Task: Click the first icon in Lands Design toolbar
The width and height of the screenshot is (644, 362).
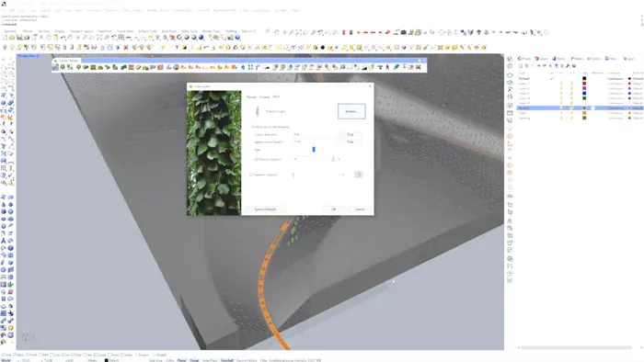Action: point(55,67)
